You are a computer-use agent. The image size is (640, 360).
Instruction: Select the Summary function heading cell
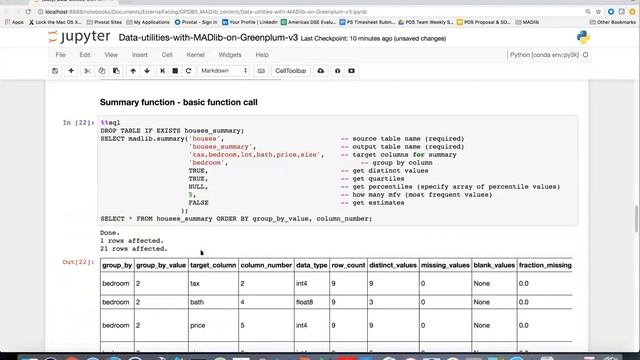(x=179, y=102)
